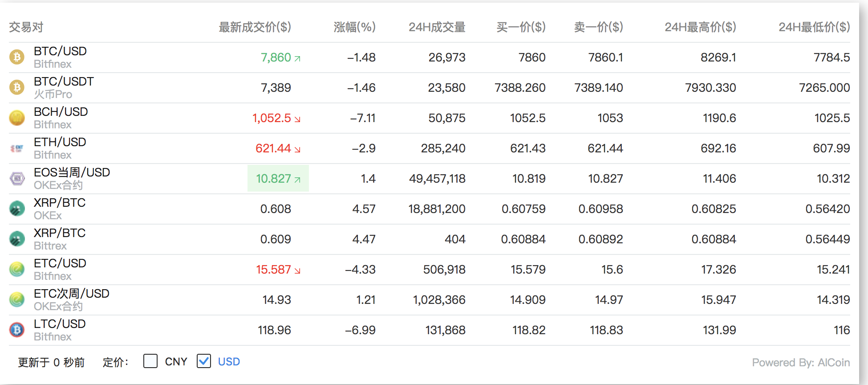Click the down arrow next to 621.44 price

click(297, 149)
